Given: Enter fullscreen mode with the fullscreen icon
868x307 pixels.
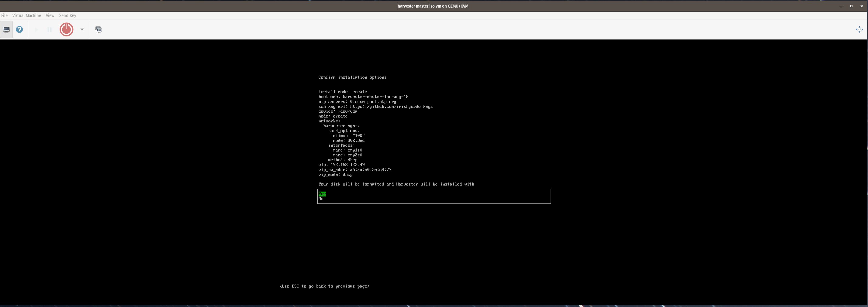Looking at the screenshot, I should tap(859, 29).
